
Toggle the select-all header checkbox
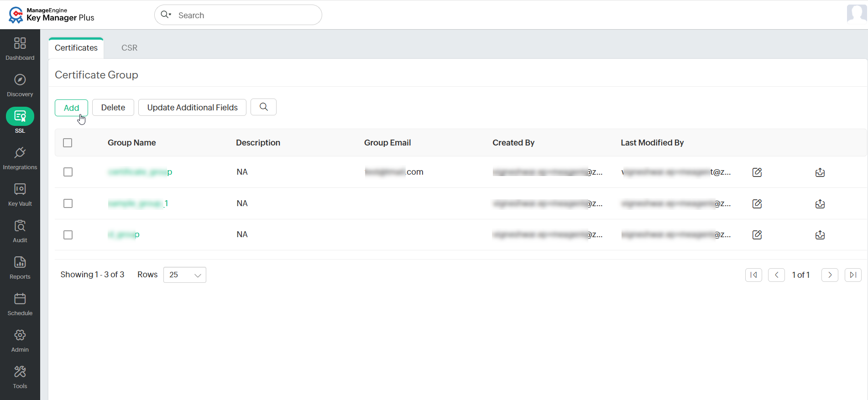pos(68,143)
